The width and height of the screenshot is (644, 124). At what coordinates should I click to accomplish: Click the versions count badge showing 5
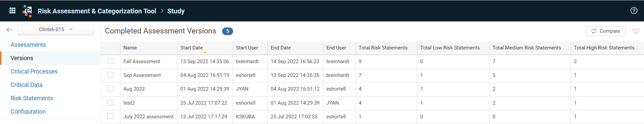(x=227, y=31)
